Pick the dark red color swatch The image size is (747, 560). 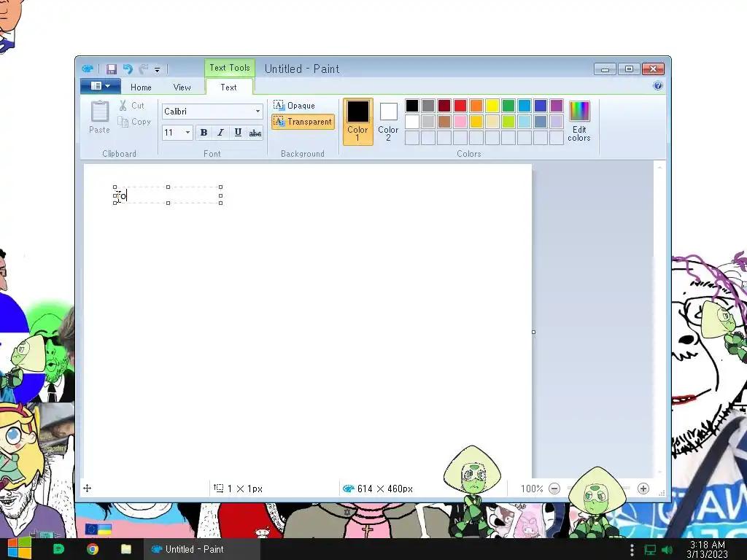click(444, 106)
